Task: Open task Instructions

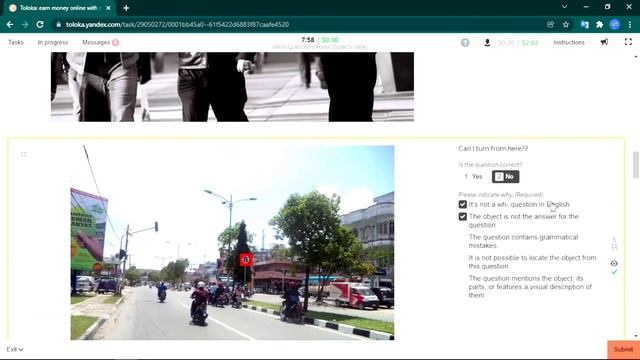Action: [569, 42]
